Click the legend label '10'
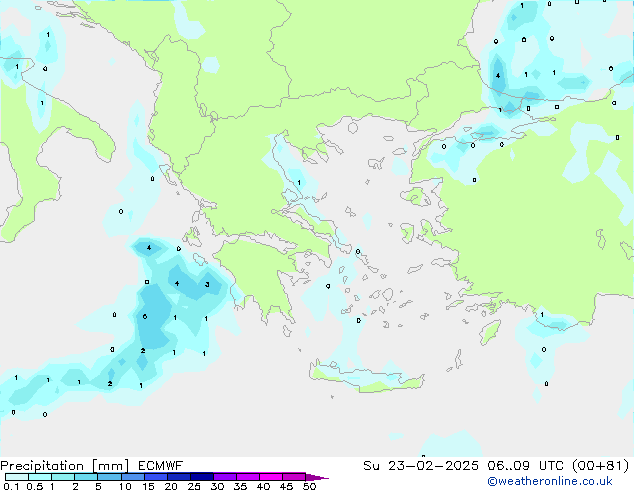Screen dimensions: 634x490 coord(125,486)
